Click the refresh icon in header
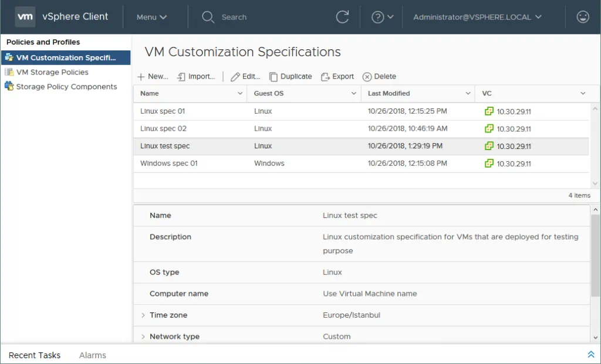The image size is (601, 364). pyautogui.click(x=343, y=17)
